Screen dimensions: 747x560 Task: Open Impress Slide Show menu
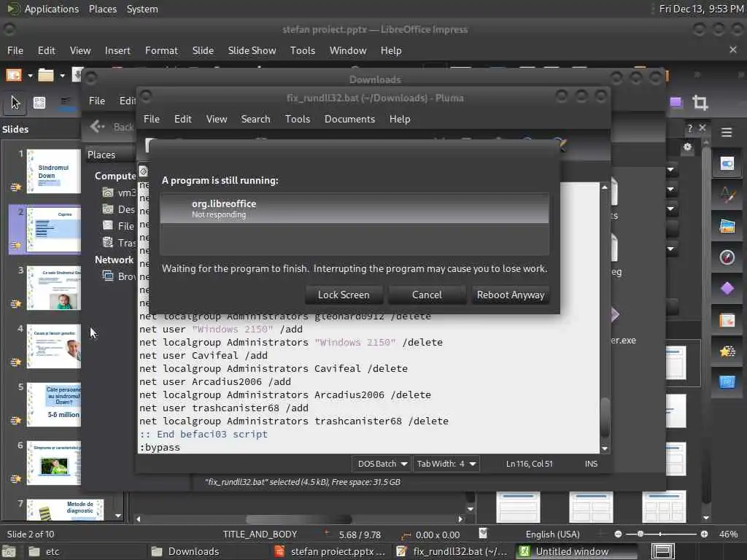click(x=252, y=50)
